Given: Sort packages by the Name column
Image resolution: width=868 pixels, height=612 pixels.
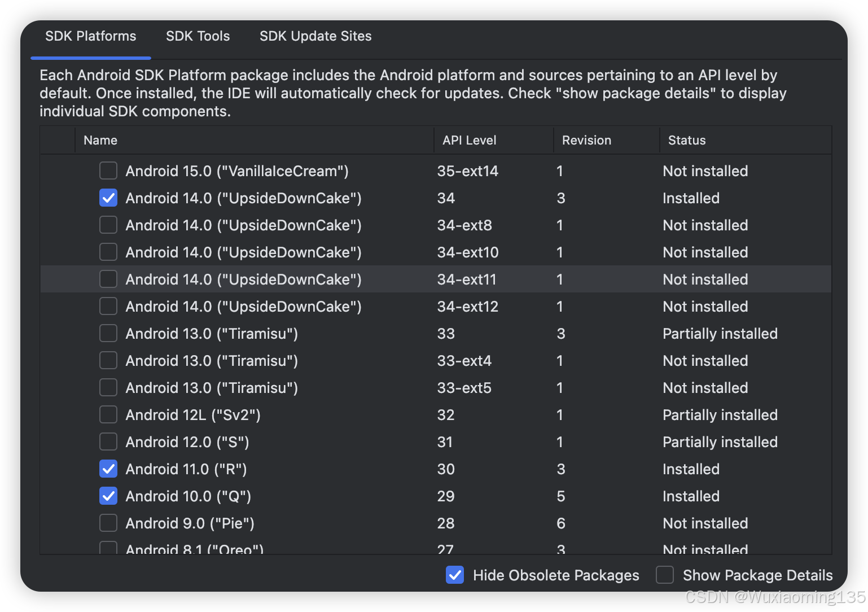Looking at the screenshot, I should pyautogui.click(x=100, y=140).
